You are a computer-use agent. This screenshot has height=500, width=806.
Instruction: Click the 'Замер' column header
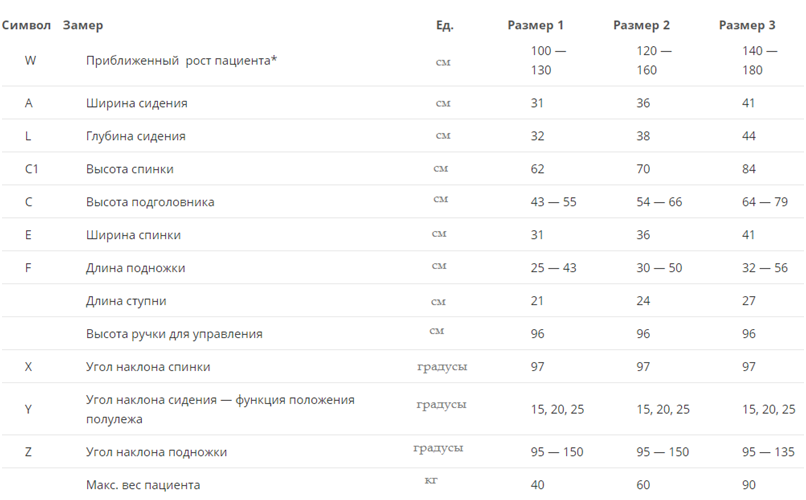pos(82,25)
